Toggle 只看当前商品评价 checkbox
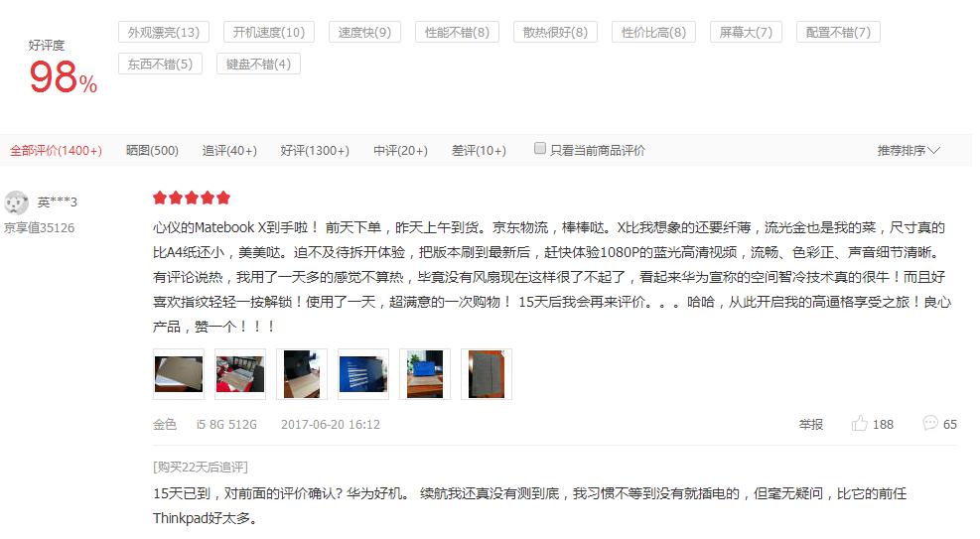This screenshot has width=980, height=539. click(540, 148)
